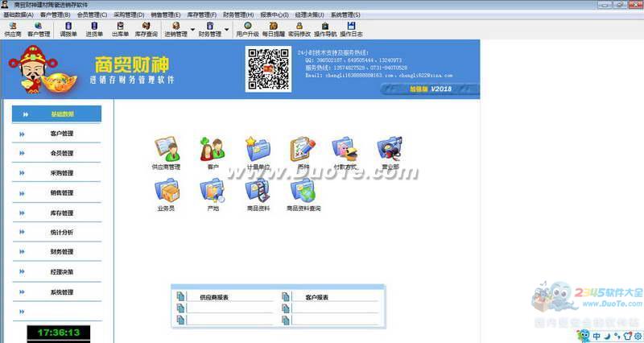Open 每日提醒 from the toolbar
Viewport: 644px width, 343px height.
point(273,30)
